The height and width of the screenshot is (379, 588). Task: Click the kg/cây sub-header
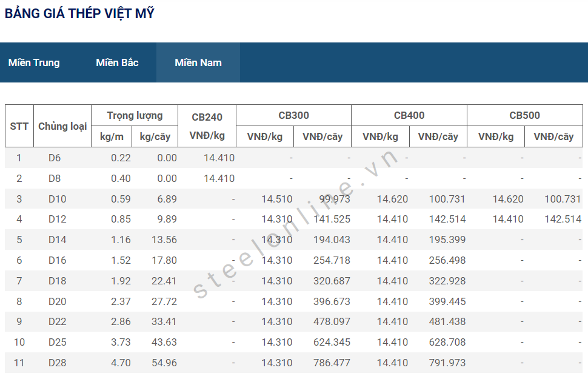point(155,136)
